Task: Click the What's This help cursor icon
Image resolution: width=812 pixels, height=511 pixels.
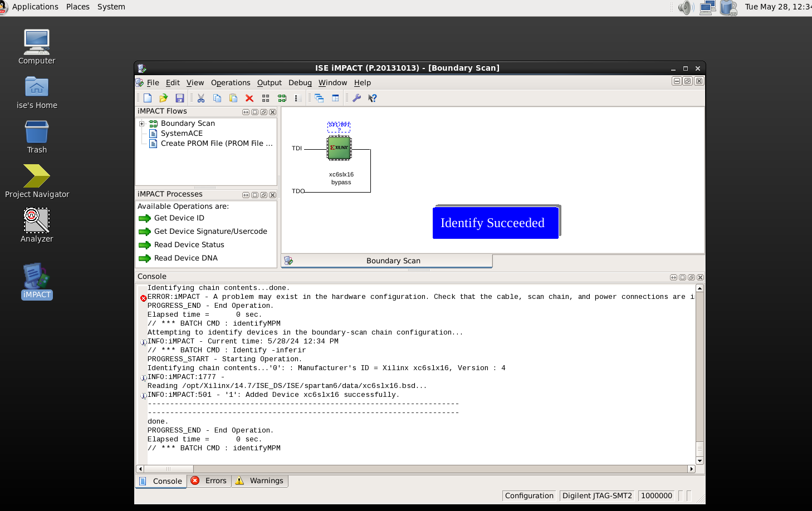Action: 373,98
